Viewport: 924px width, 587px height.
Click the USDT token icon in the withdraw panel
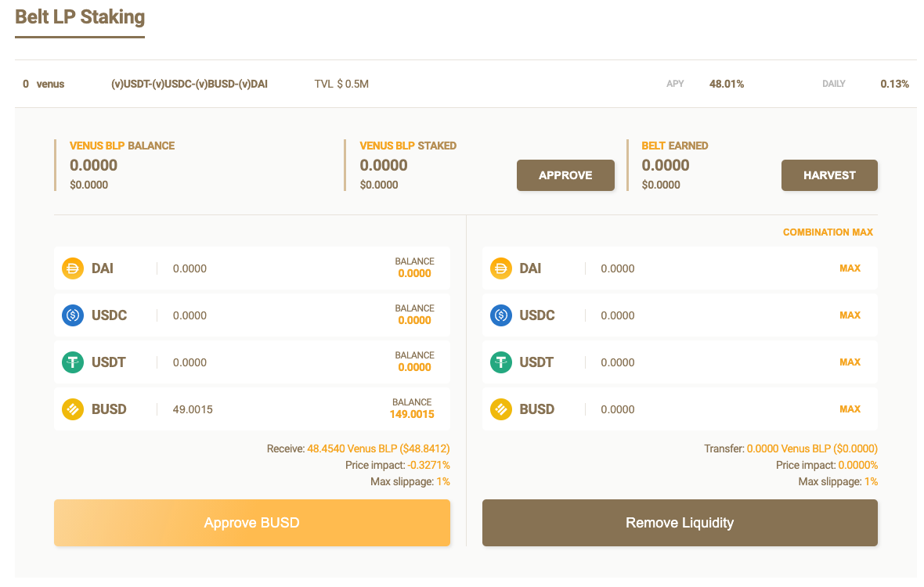tap(500, 362)
